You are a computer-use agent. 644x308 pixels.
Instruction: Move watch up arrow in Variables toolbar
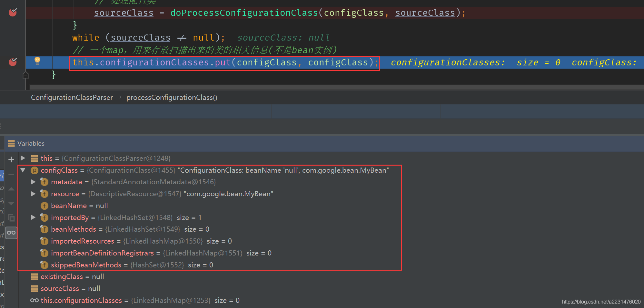[x=11, y=189]
